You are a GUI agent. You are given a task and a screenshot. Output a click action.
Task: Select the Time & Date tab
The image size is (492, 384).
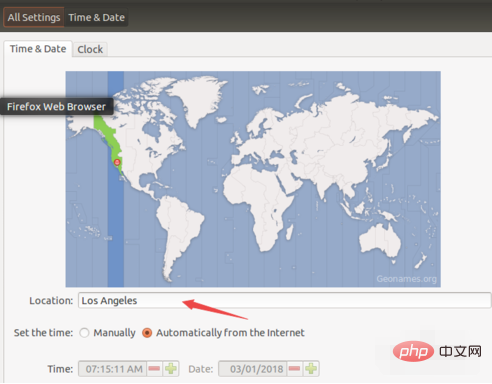38,49
